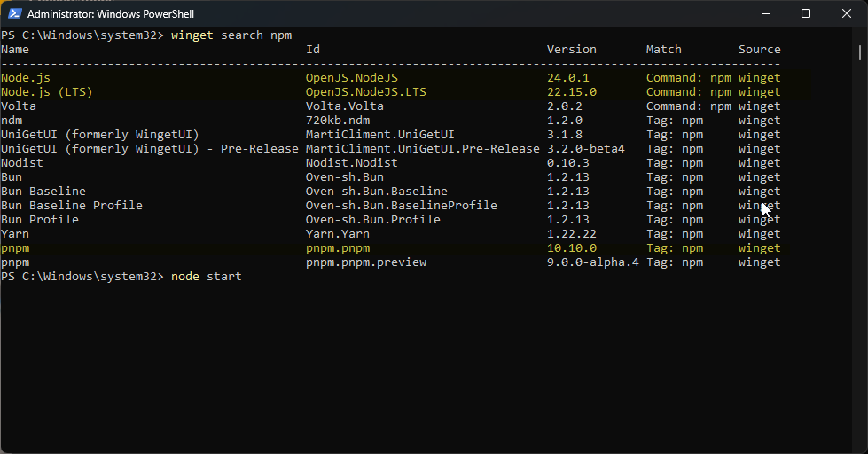This screenshot has height=454, width=868.
Task: Click the 'Oven-sh.Bun.Baseline' id text
Action: pyautogui.click(x=377, y=192)
